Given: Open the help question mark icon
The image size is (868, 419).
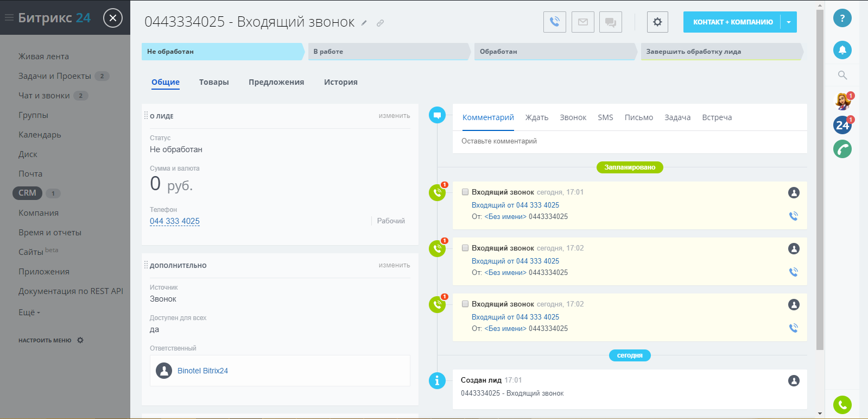Looking at the screenshot, I should point(842,18).
